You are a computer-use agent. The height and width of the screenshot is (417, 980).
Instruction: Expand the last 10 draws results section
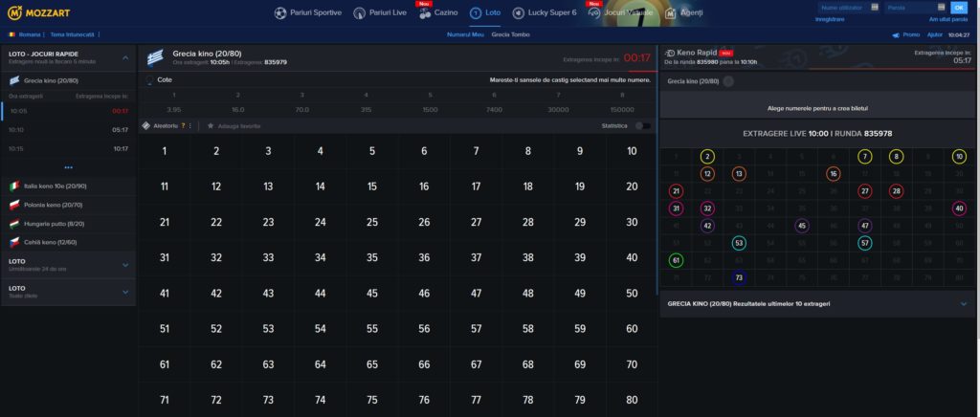point(964,304)
